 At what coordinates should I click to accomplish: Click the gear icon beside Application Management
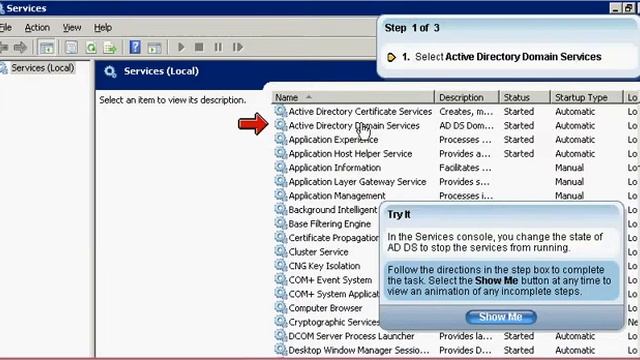point(280,196)
